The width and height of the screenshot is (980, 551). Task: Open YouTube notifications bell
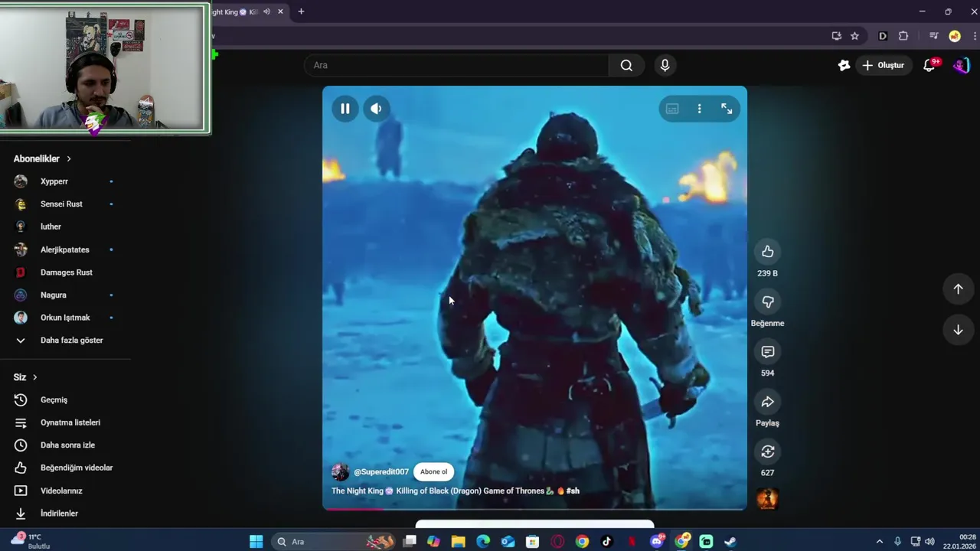coord(929,65)
